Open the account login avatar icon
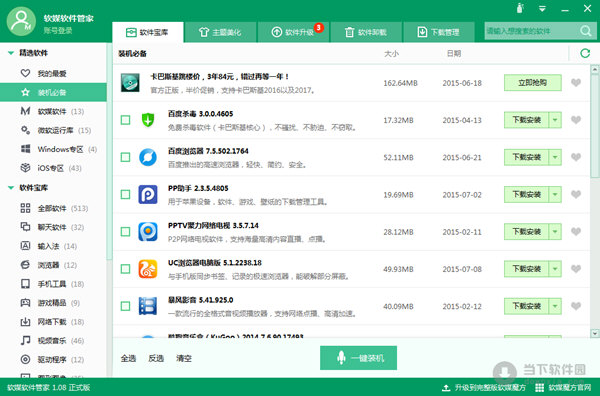Image resolution: width=600 pixels, height=396 pixels. 21,21
